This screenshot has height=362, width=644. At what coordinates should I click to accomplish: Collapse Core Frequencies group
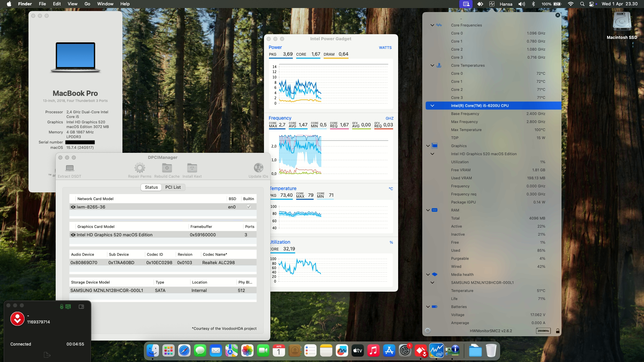coord(432,25)
